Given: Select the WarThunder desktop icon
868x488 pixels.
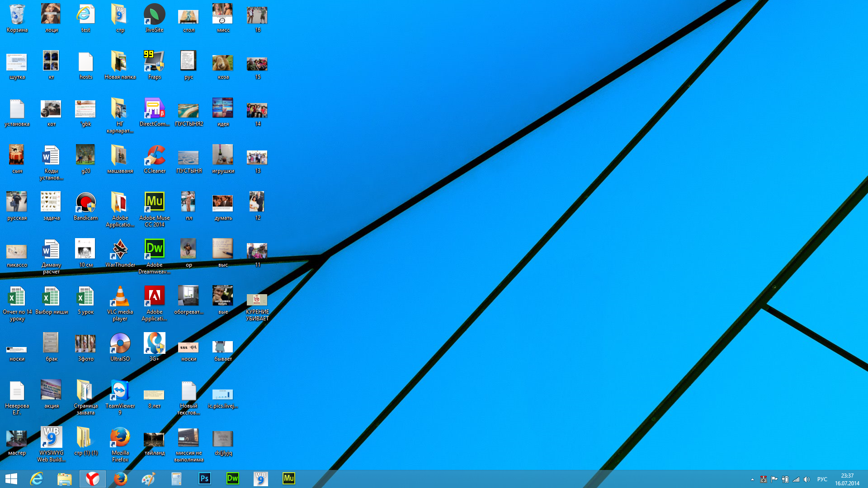Looking at the screenshot, I should pyautogui.click(x=120, y=250).
